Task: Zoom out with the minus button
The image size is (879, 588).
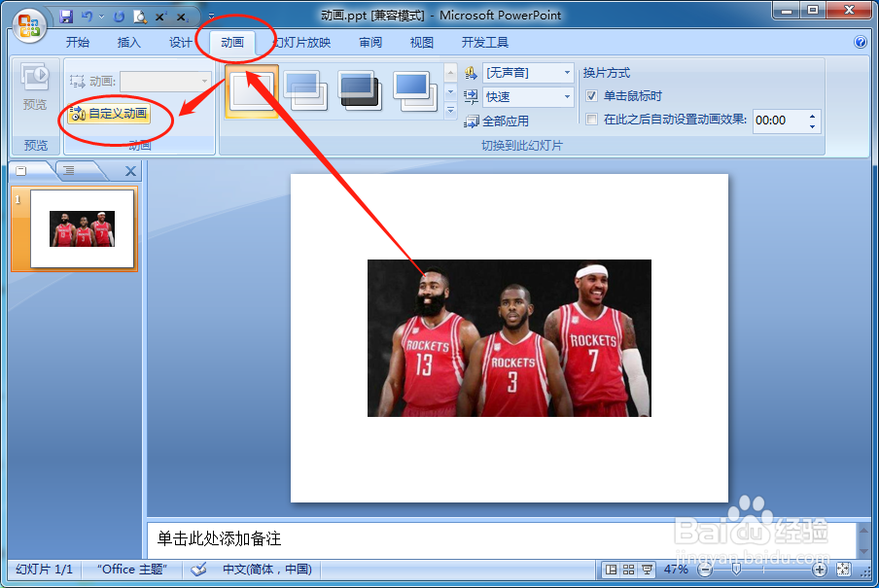Action: coord(705,570)
